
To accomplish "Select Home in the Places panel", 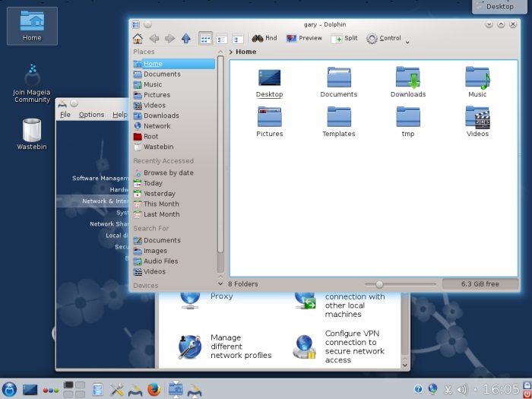I will point(174,64).
